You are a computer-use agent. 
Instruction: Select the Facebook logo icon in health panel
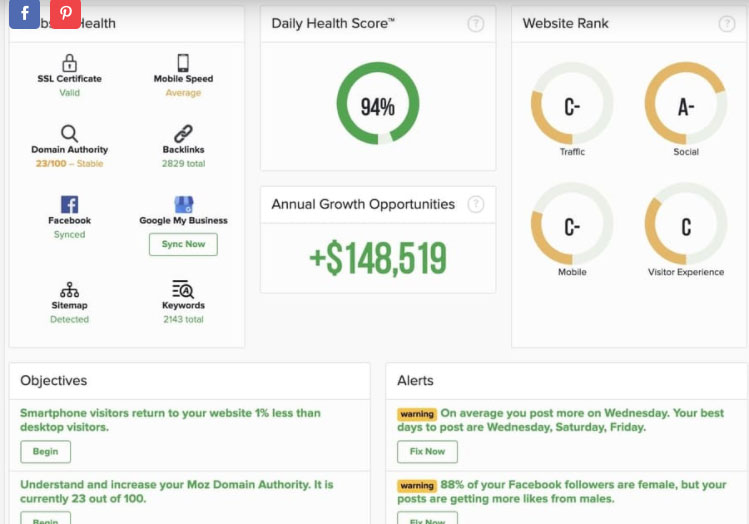pos(70,204)
